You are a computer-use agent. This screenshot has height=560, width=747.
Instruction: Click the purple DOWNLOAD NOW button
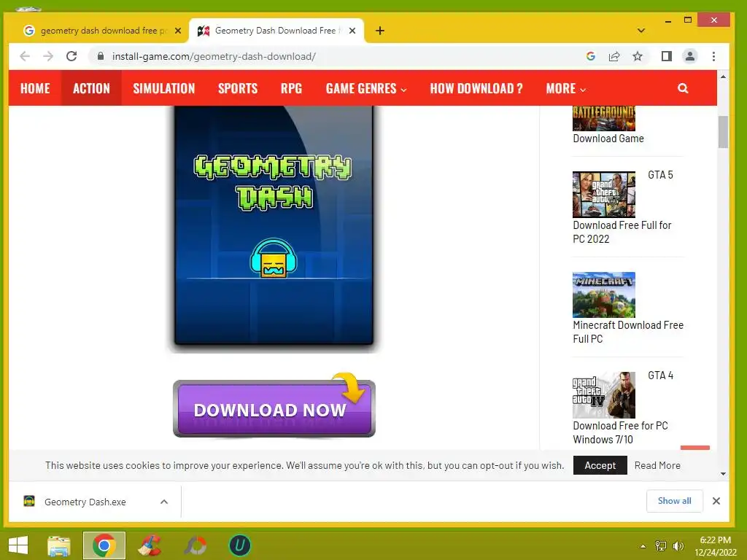point(274,409)
